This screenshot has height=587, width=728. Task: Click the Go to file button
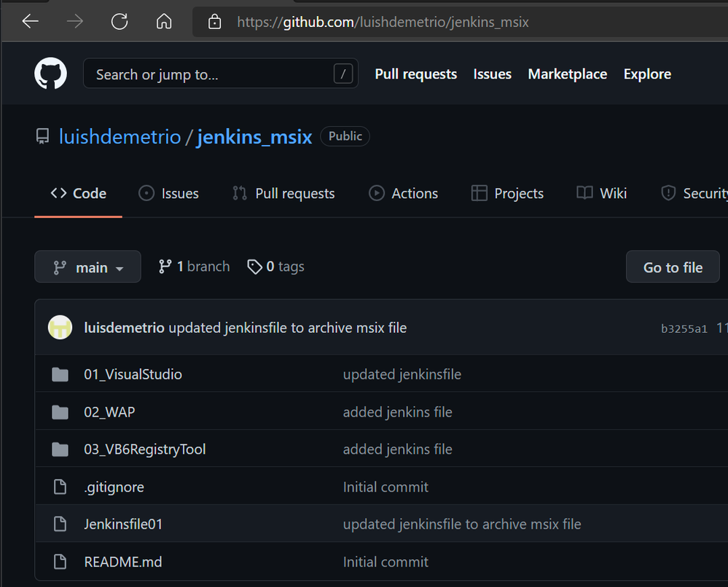click(x=673, y=267)
